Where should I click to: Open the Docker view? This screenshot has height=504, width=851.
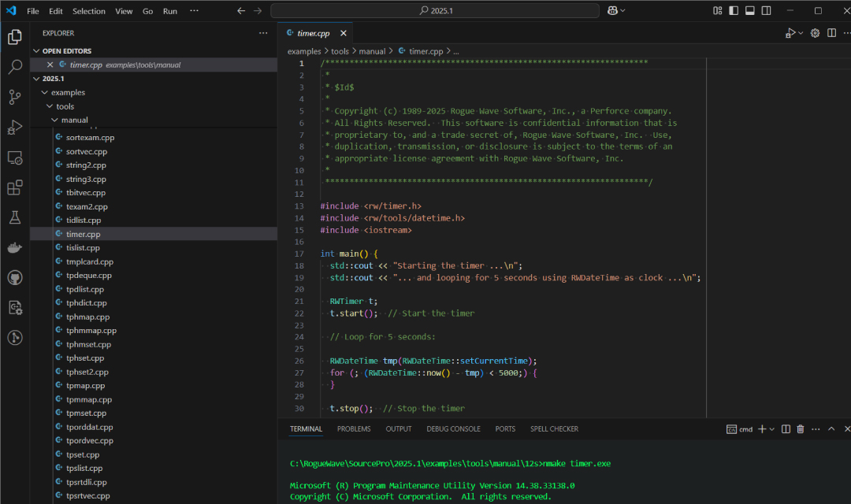14,247
